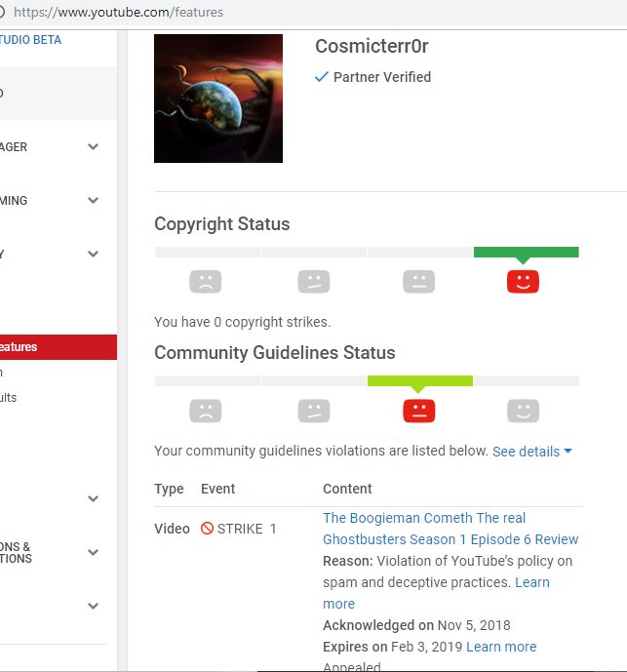Open the Studio Beta link
The height and width of the screenshot is (672, 627).
(x=30, y=40)
